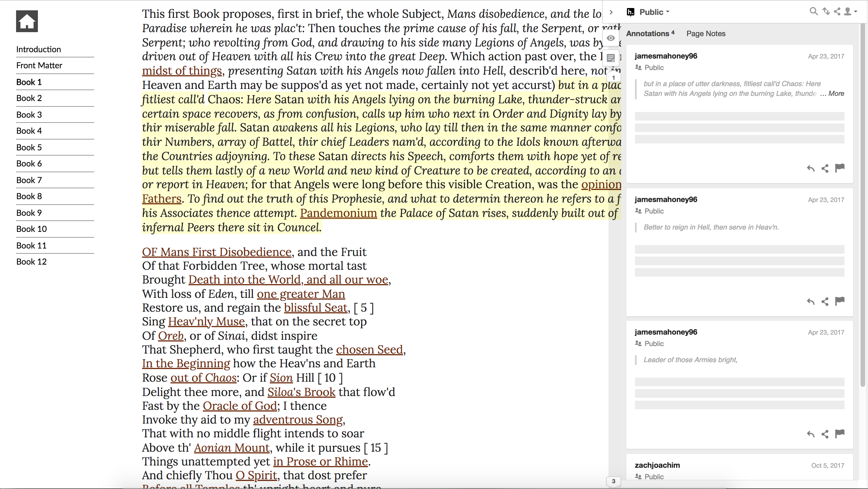Switch to the Page Notes tab
Image resolution: width=868 pixels, height=489 pixels.
click(x=706, y=33)
